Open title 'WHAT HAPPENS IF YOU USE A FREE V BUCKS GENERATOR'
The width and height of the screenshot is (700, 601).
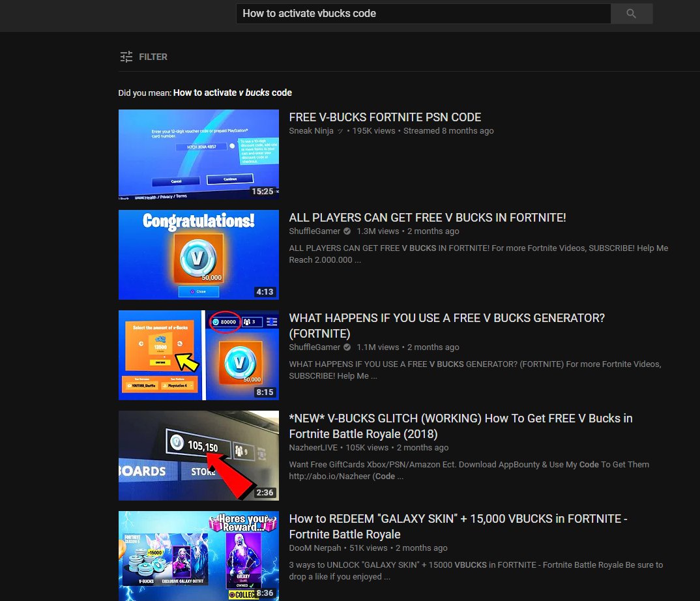[446, 325]
